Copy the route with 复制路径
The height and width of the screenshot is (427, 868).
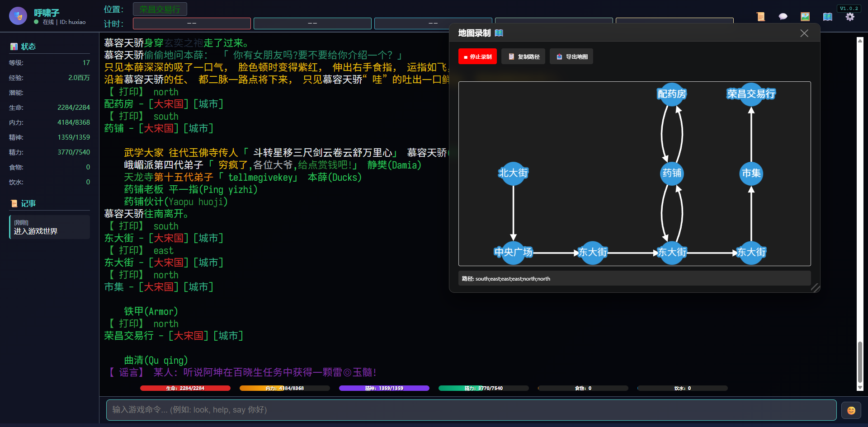[523, 56]
